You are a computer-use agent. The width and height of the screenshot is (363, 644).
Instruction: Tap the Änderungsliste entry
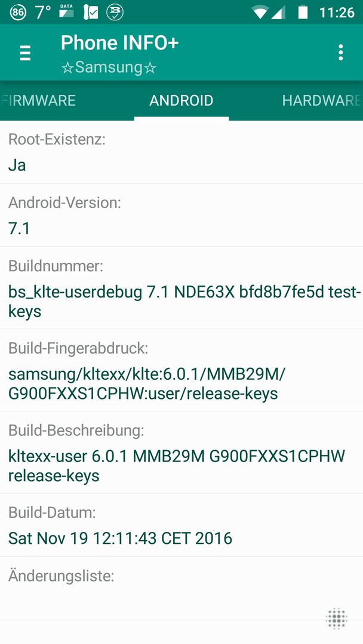pos(181,589)
